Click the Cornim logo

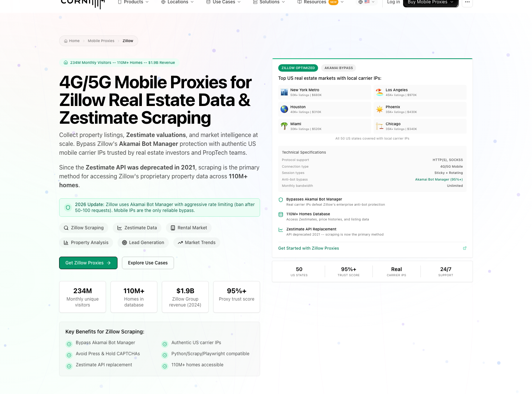[83, 3]
